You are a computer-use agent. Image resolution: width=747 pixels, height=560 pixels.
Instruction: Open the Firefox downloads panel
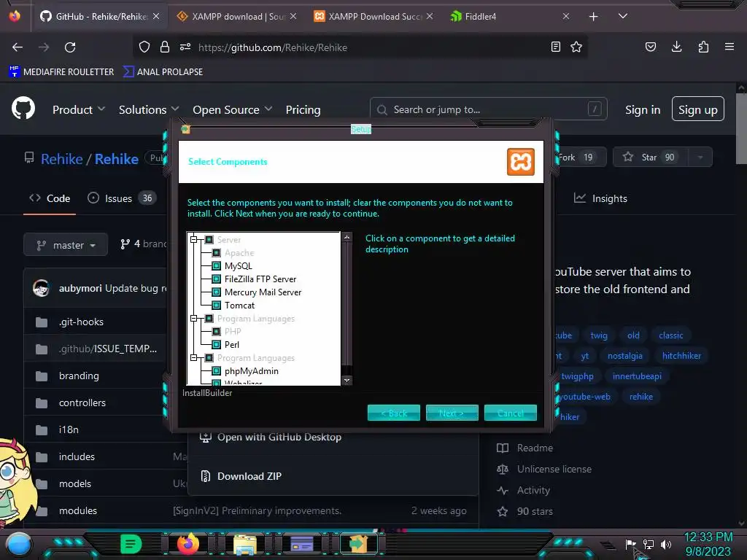(676, 47)
